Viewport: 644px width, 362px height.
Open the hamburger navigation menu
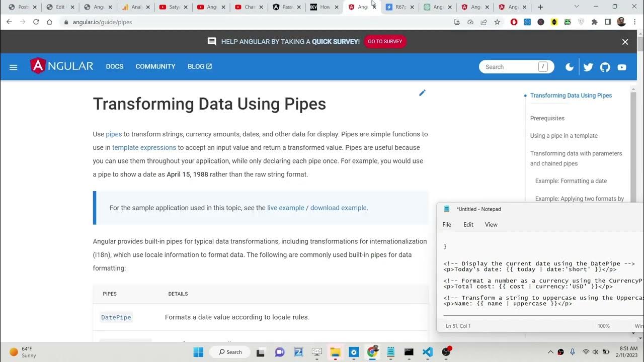pos(14,67)
